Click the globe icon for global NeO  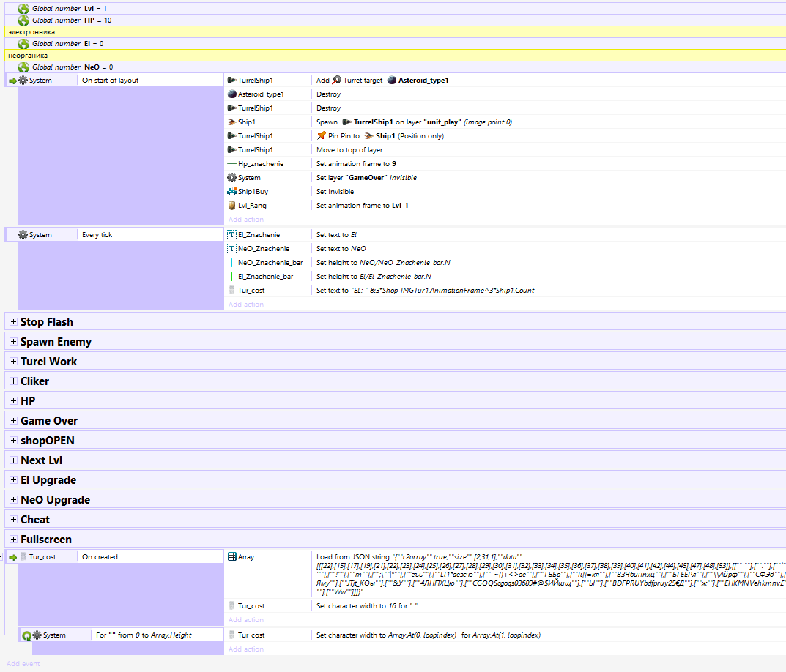click(23, 67)
